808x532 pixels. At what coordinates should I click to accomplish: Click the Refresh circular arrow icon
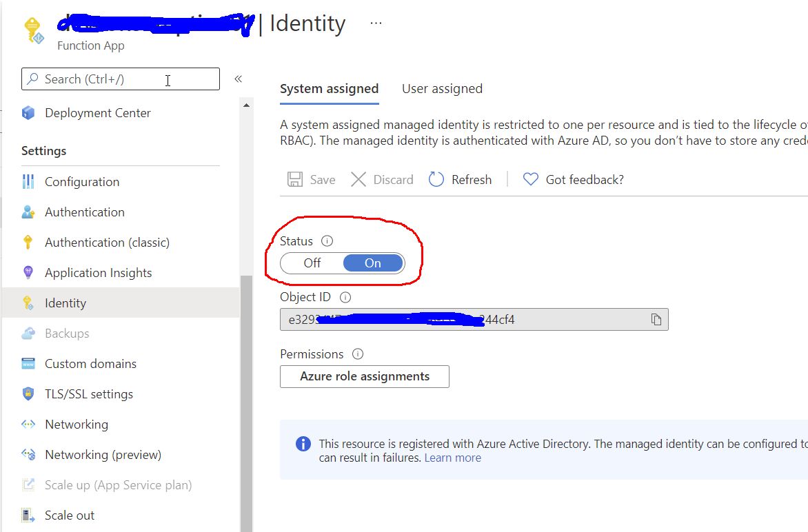(436, 179)
